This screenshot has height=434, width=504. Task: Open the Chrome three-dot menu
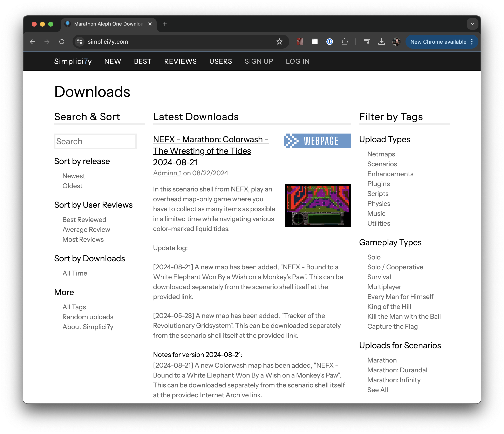[x=472, y=42]
